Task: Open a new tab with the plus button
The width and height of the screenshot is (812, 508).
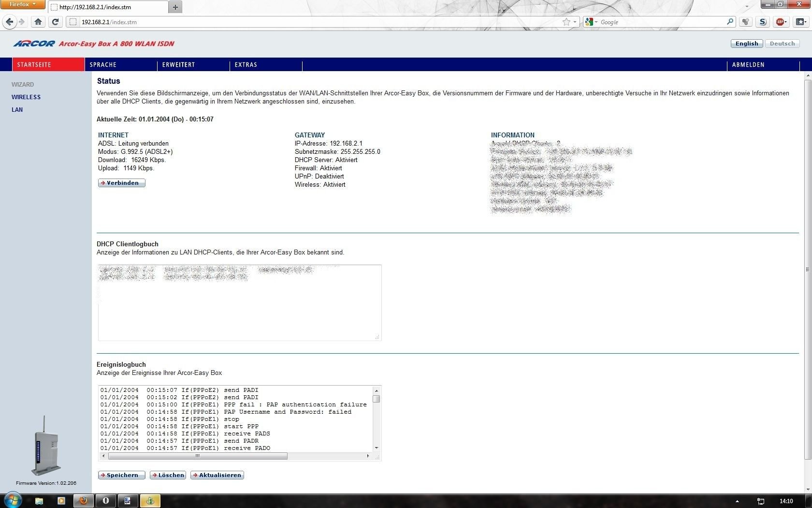Action: [x=175, y=7]
